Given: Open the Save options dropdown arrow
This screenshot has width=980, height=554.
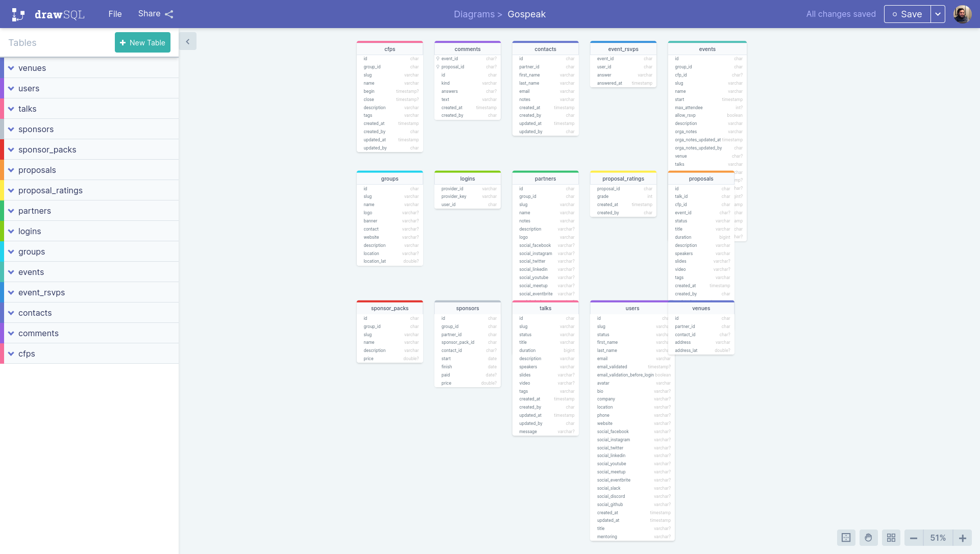Looking at the screenshot, I should coord(938,14).
